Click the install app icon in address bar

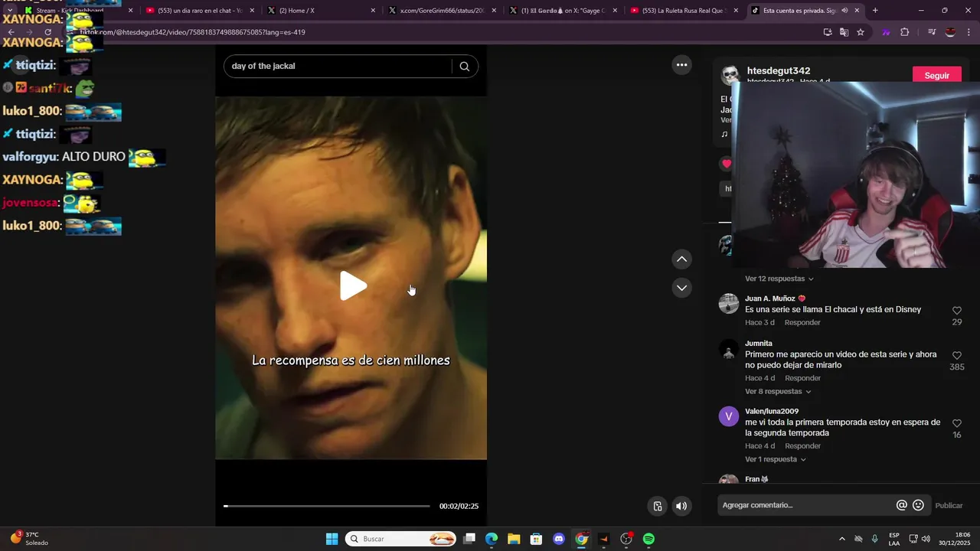point(828,32)
